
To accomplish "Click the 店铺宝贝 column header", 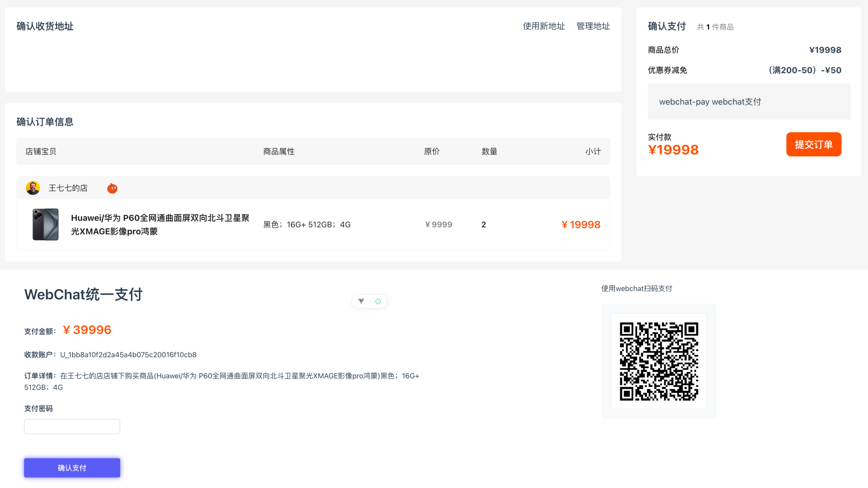I will click(41, 152).
